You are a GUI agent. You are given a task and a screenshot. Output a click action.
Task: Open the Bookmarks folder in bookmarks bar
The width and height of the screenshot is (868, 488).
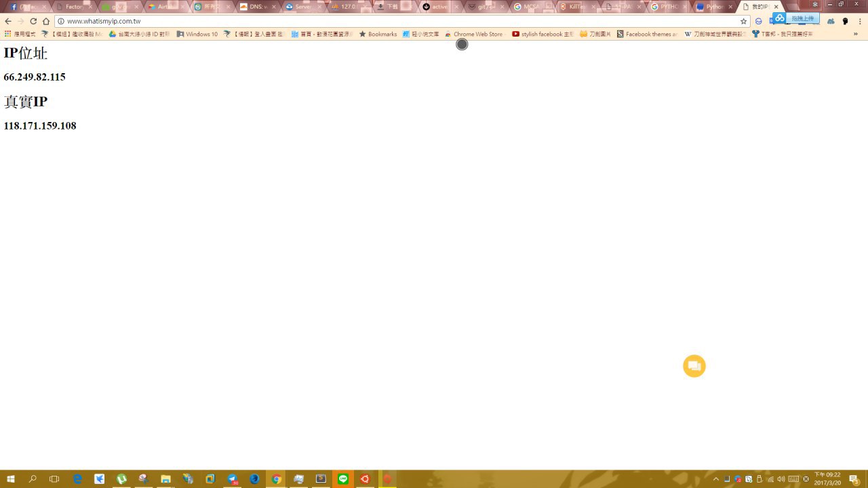pos(378,34)
